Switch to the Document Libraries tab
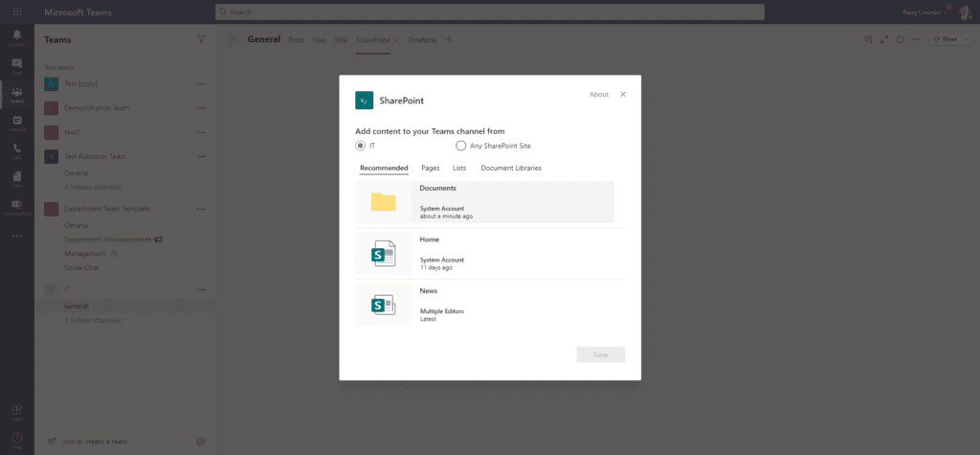The height and width of the screenshot is (455, 980). pos(511,168)
